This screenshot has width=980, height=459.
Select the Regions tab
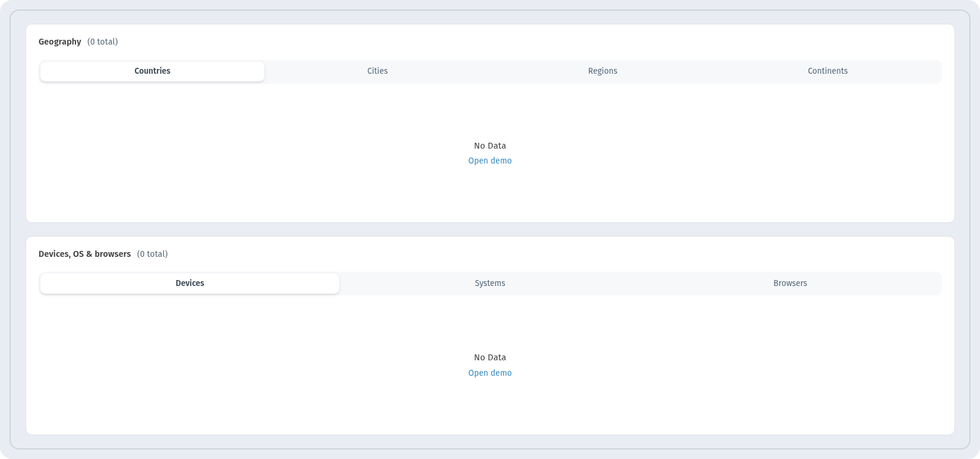(x=602, y=71)
